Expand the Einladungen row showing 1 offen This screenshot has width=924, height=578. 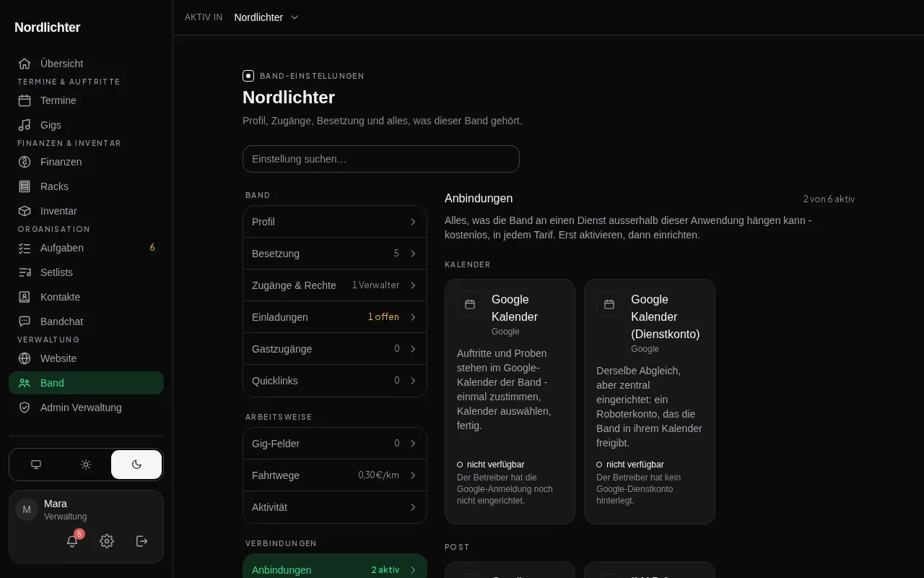pyautogui.click(x=335, y=317)
